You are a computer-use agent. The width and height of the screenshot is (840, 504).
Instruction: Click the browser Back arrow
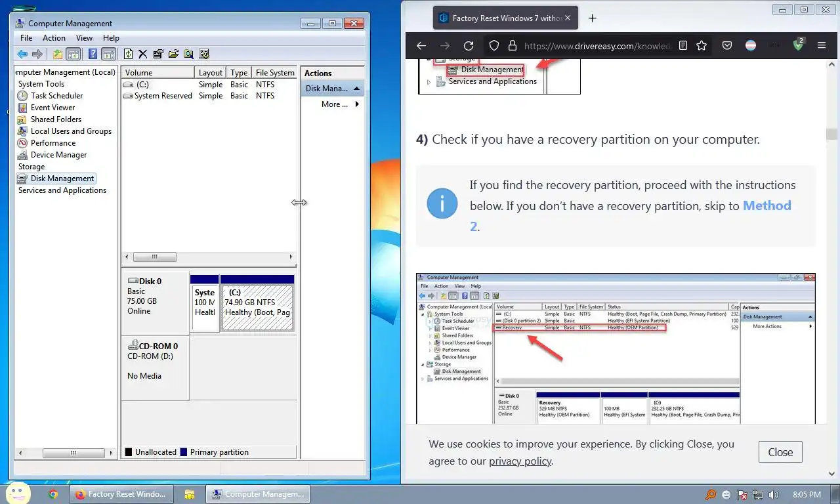[421, 46]
